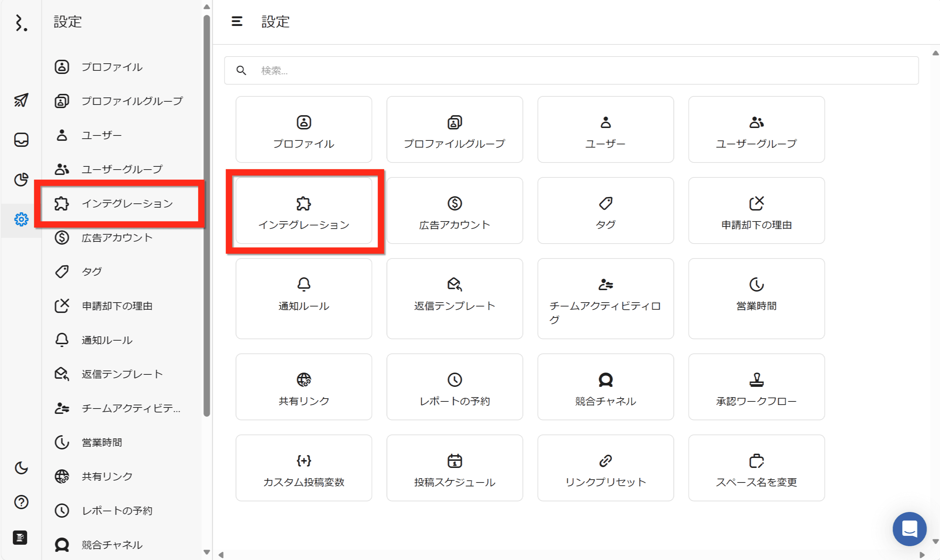Click sidebar scrollbar down arrow
The image size is (940, 560).
(206, 552)
